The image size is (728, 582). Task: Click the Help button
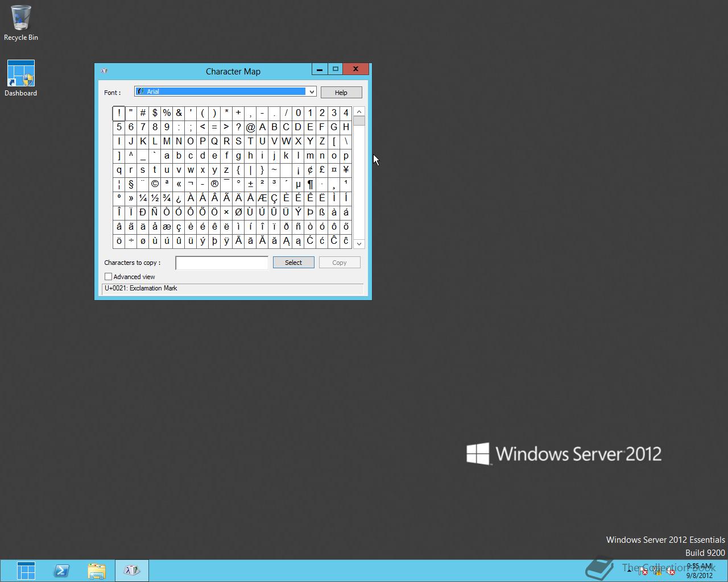(341, 93)
